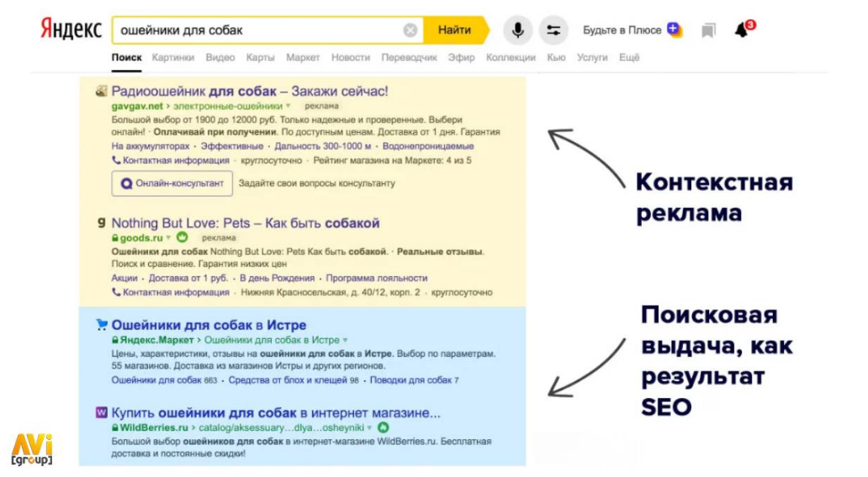Click lock icon before goods.ru
The height and width of the screenshot is (477, 868).
[114, 238]
